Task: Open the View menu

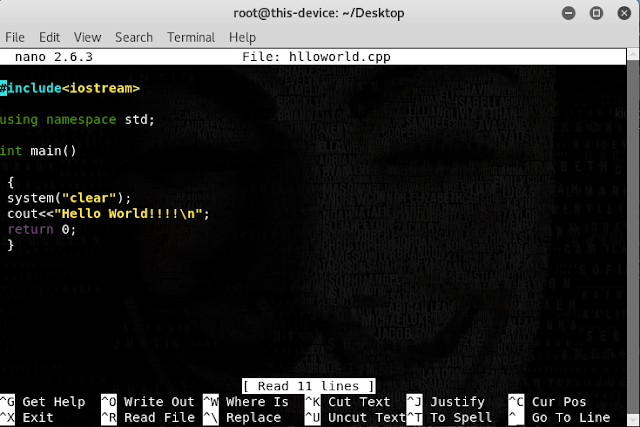Action: [87, 38]
